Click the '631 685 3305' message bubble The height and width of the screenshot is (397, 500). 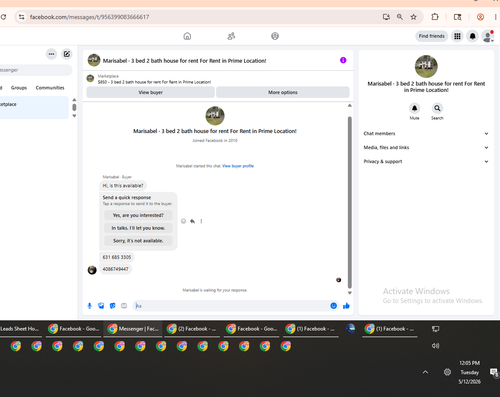pyautogui.click(x=117, y=257)
